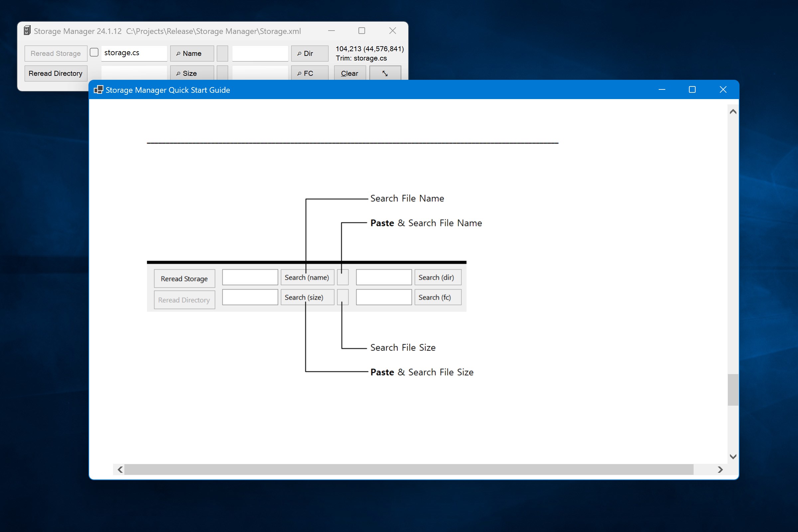798x532 pixels.
Task: Click the horizontal scroll left arrow
Action: (x=120, y=469)
